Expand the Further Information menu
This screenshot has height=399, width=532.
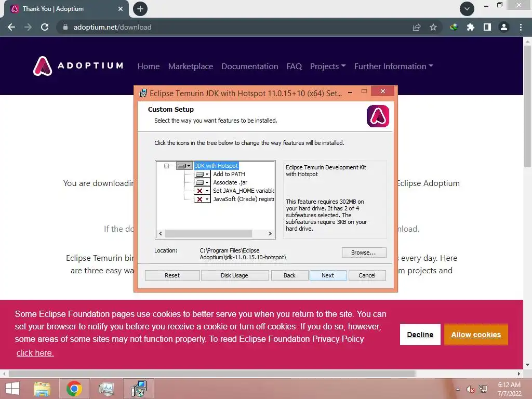(x=394, y=66)
